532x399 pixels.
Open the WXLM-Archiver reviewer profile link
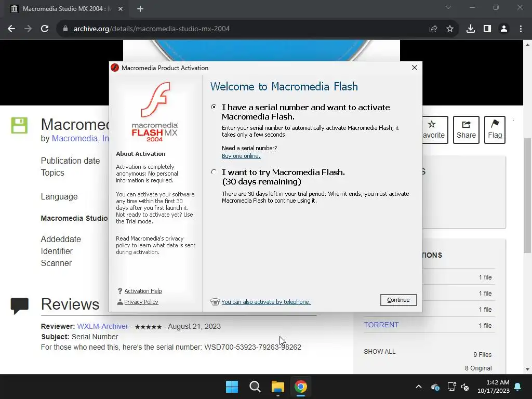point(102,326)
